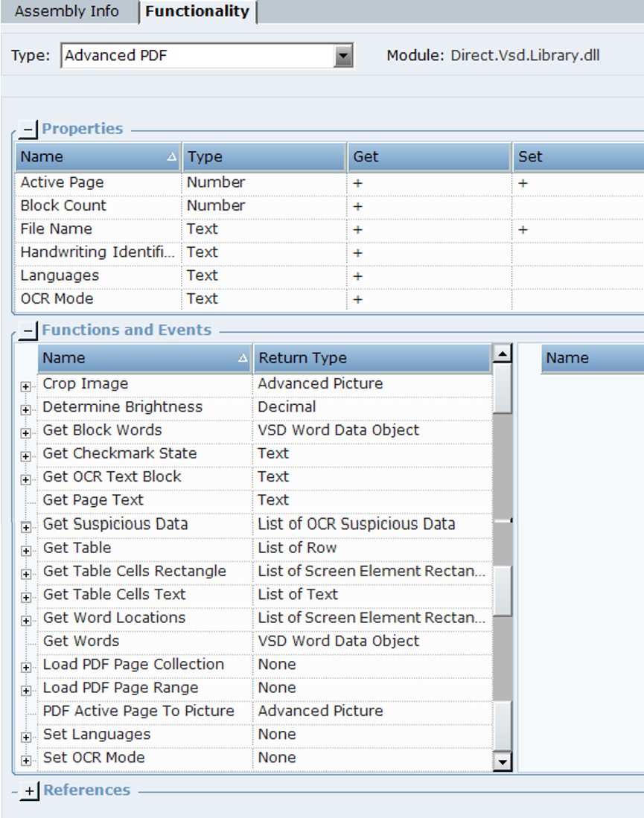
Task: Switch to the Assembly Info tab
Action: 67,12
